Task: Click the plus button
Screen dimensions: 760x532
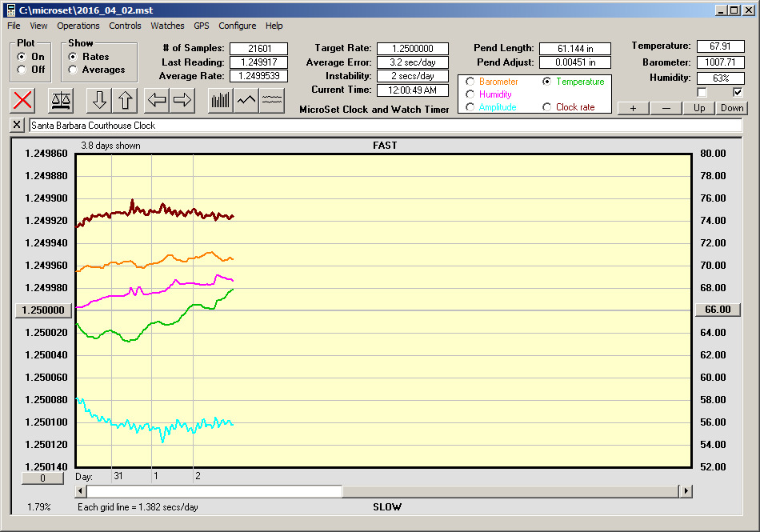Action: tap(633, 108)
